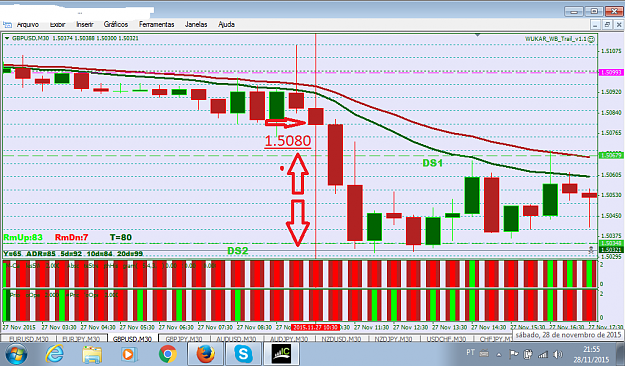Switch to the EURJPY,M30 chart tab
The image size is (625, 366).
[81, 339]
